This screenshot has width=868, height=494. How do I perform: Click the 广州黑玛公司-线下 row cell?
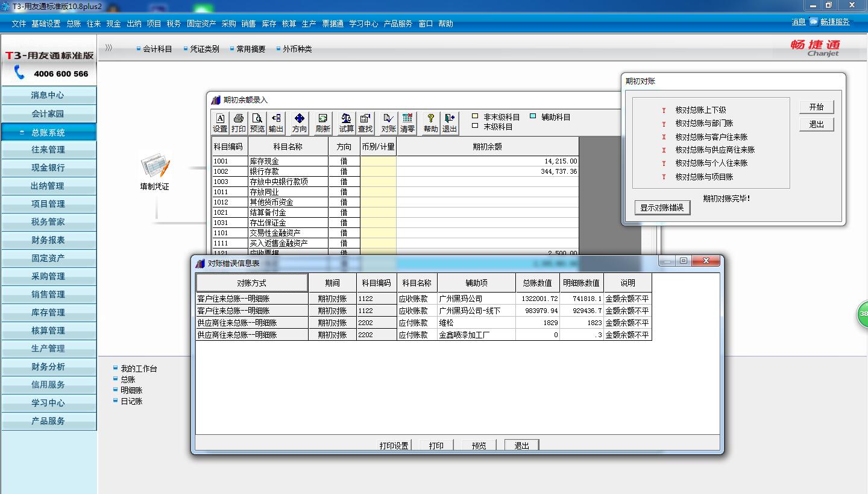476,311
